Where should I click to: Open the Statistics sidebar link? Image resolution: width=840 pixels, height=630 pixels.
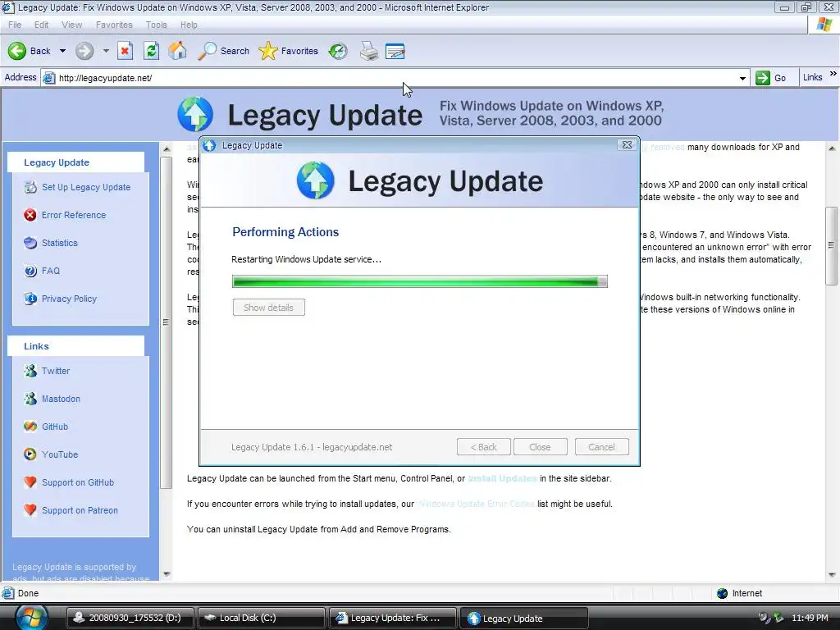59,243
